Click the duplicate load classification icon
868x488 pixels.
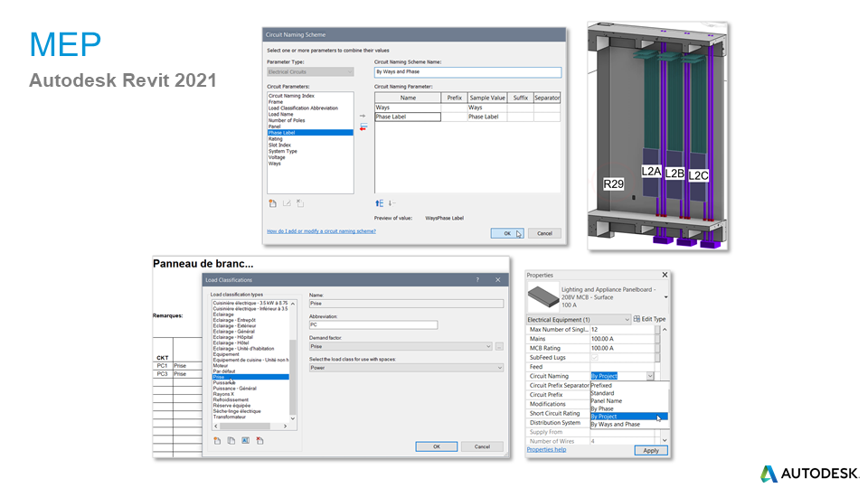coord(231,440)
